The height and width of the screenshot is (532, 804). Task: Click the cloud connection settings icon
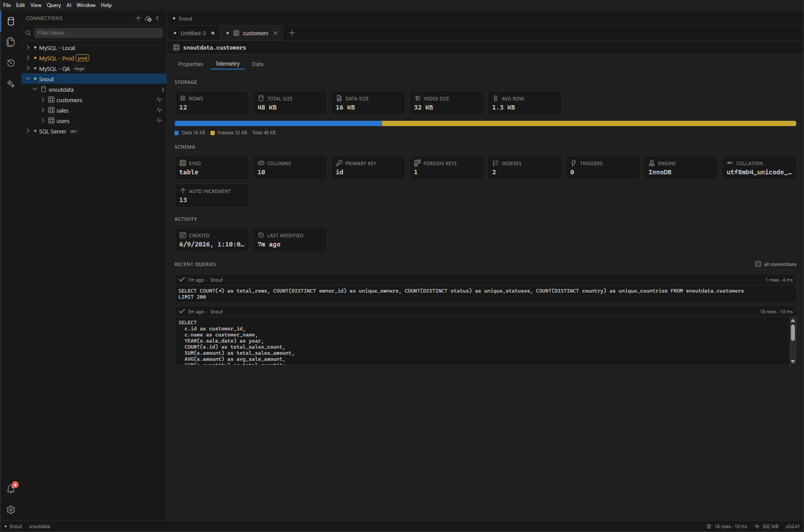coord(148,18)
